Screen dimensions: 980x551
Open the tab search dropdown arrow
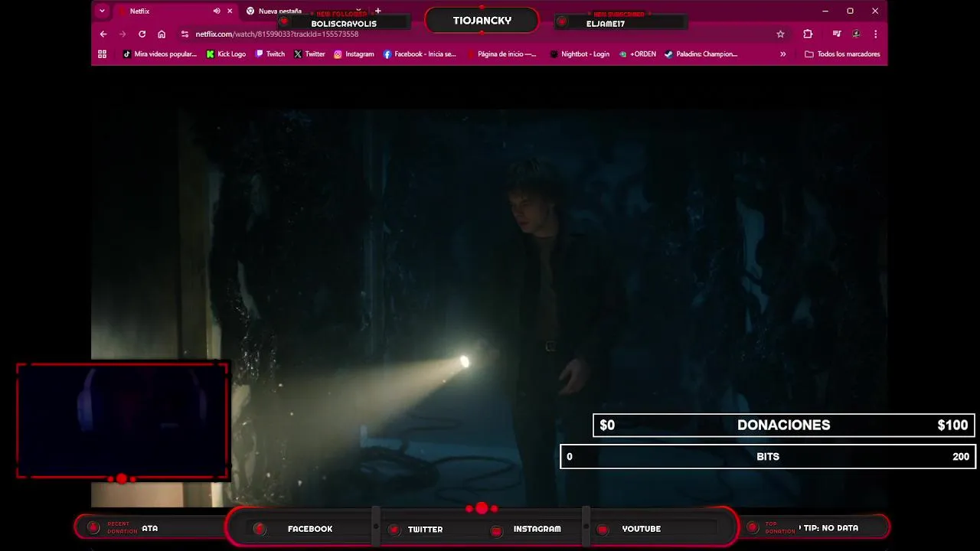(x=102, y=11)
